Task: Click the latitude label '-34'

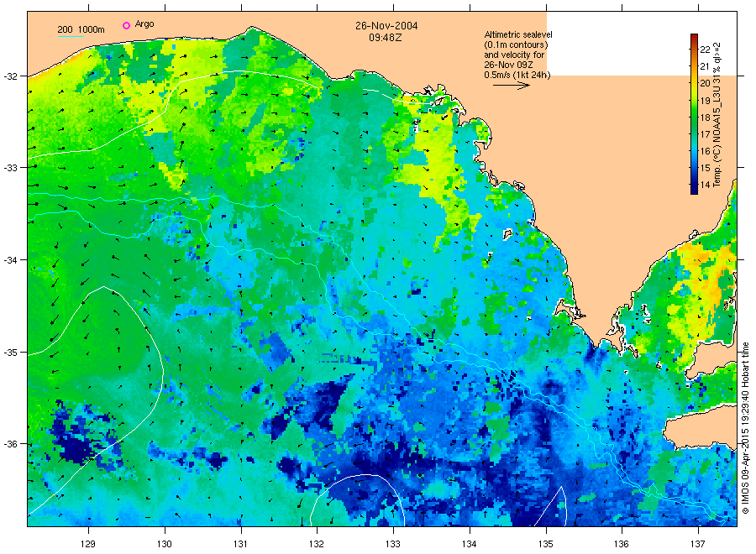Action: [11, 260]
